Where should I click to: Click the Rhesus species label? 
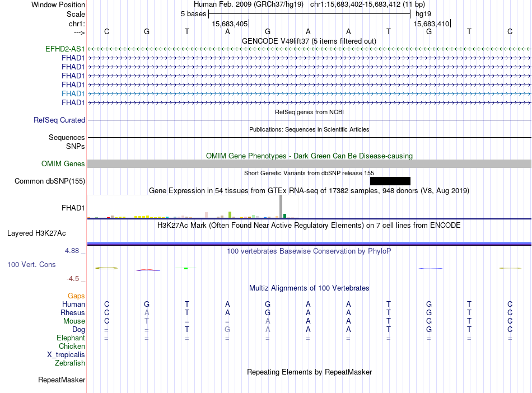(73, 312)
